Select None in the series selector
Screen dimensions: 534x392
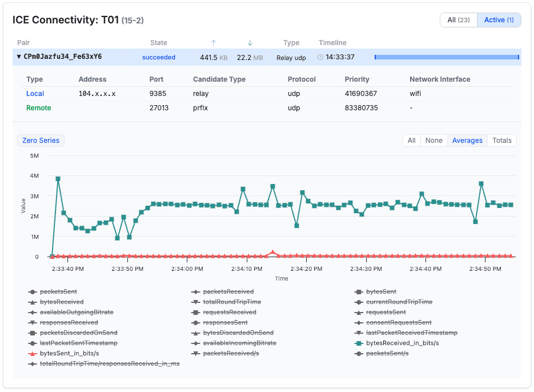pos(434,140)
